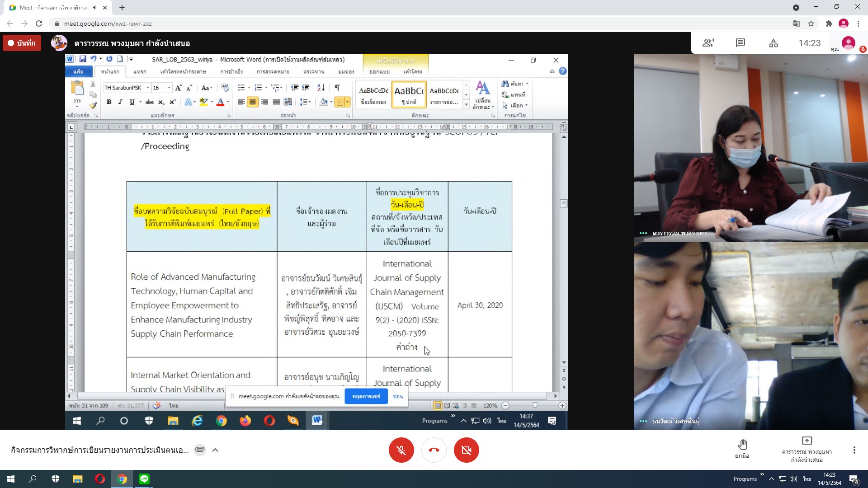Open the meeting chat panel
Image resolution: width=868 pixels, height=488 pixels.
740,43
